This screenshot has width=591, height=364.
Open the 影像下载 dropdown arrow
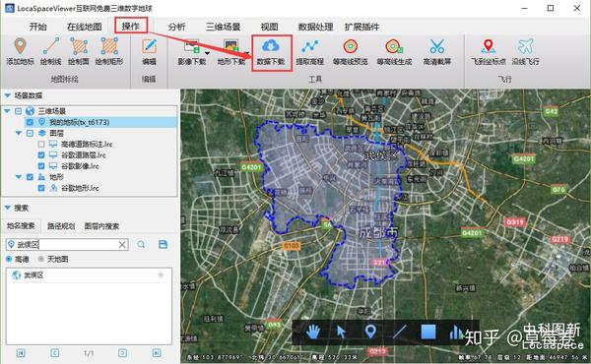tap(207, 53)
